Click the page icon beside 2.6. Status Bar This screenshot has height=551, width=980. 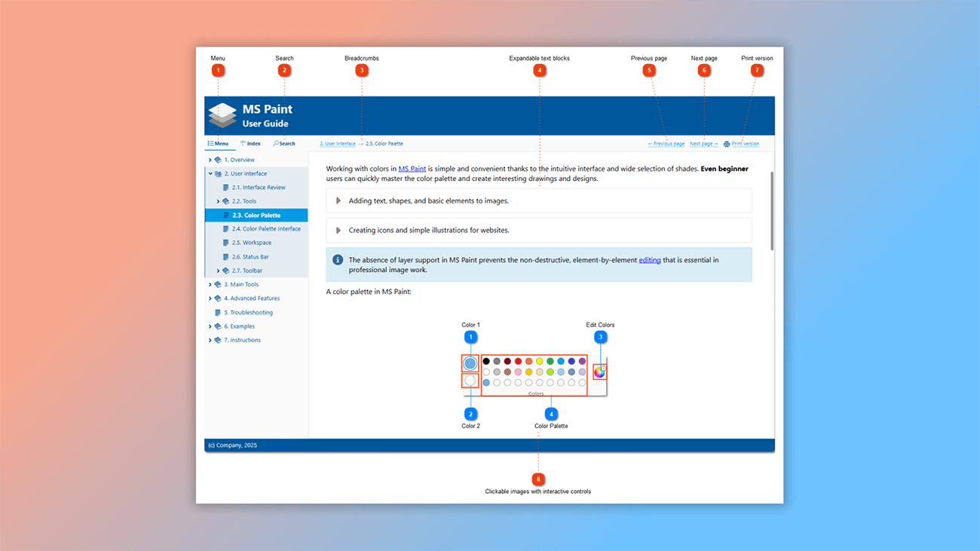pyautogui.click(x=227, y=256)
